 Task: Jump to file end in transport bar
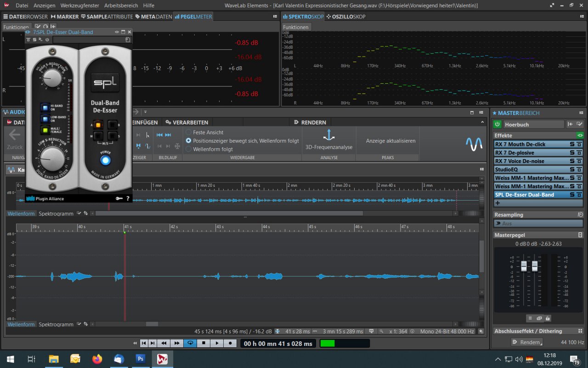(153, 343)
